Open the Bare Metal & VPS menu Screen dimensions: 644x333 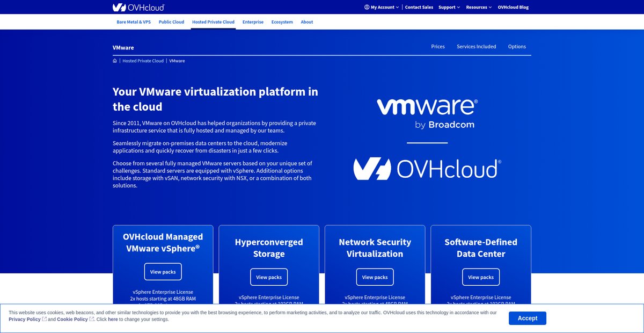click(134, 22)
